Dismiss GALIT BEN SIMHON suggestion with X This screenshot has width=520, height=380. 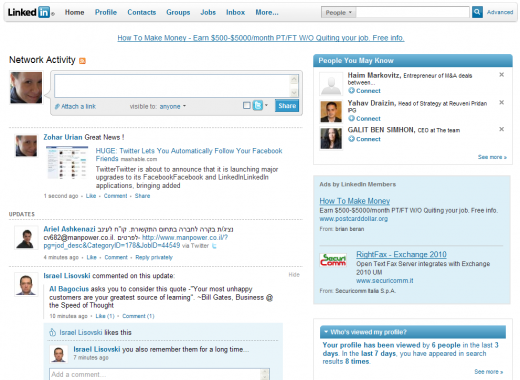point(501,129)
